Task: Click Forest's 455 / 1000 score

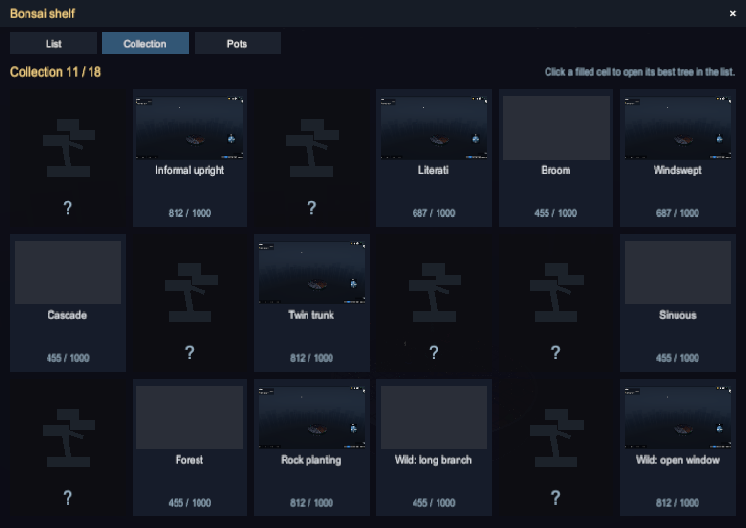Action: tap(189, 503)
